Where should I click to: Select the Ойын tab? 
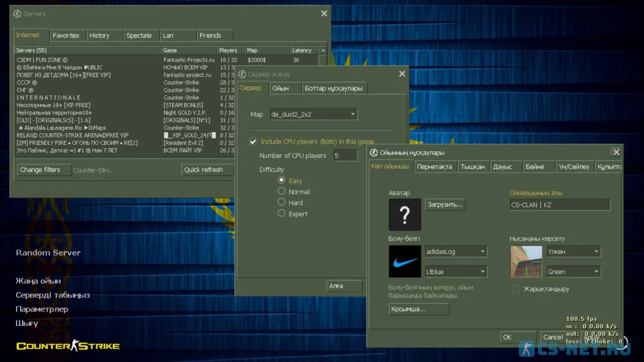click(285, 88)
